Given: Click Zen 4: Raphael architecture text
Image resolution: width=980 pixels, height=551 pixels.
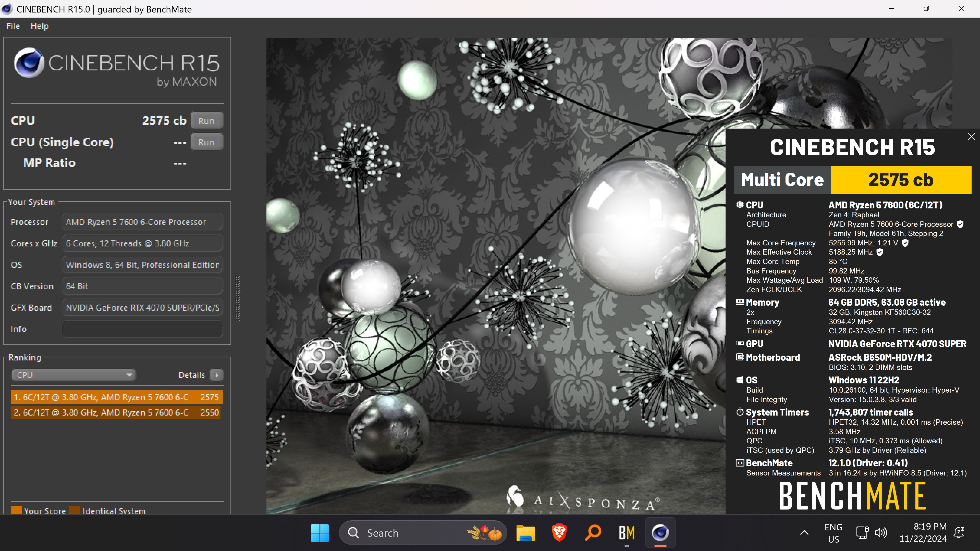Looking at the screenshot, I should click(854, 215).
